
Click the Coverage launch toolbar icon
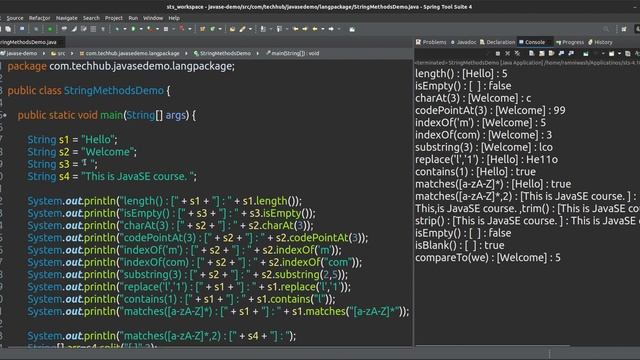click(150, 29)
